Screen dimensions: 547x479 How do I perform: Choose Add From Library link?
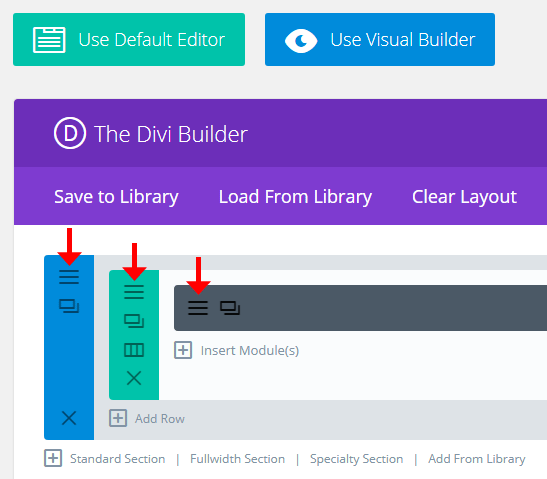(477, 459)
